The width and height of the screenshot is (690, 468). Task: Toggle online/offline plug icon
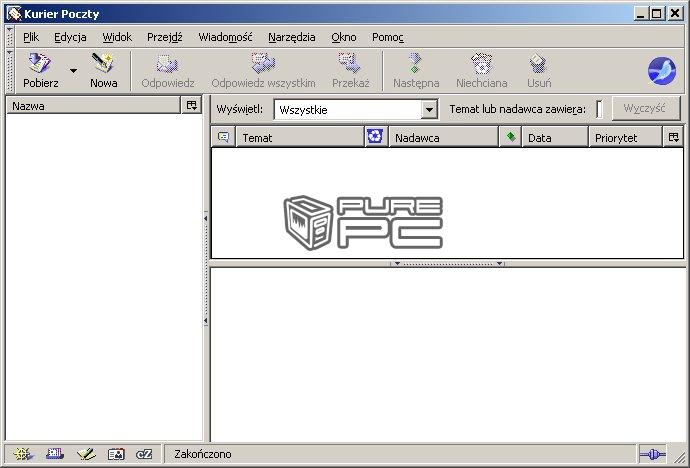pyautogui.click(x=652, y=454)
